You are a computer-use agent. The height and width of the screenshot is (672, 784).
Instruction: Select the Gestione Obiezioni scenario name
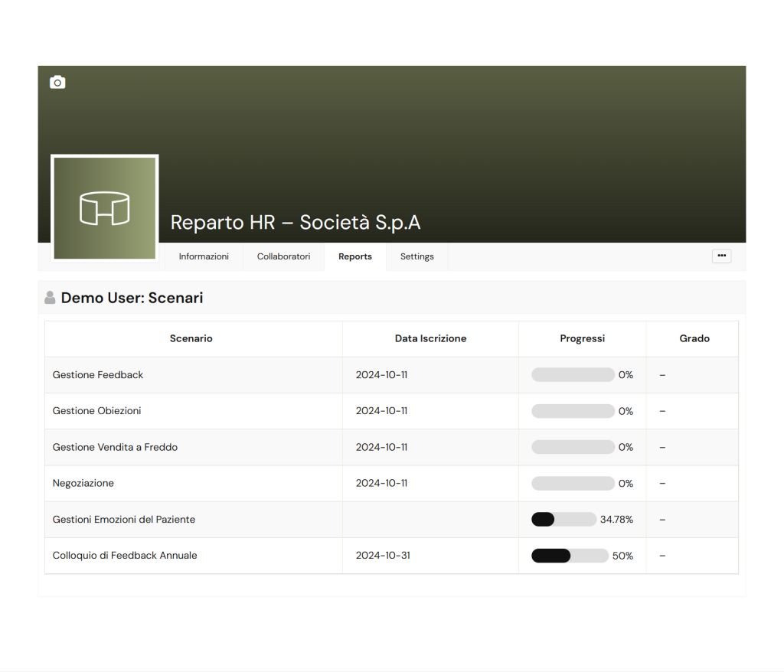(x=97, y=411)
